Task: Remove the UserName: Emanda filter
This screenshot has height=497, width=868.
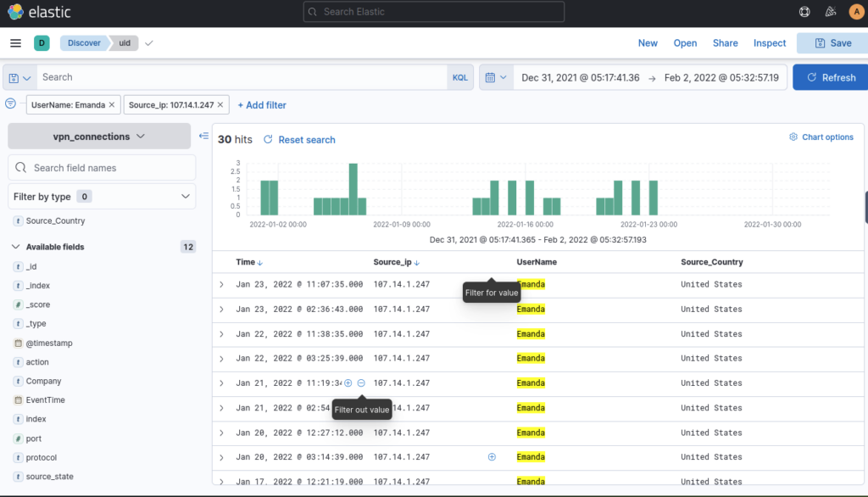Action: coord(112,104)
